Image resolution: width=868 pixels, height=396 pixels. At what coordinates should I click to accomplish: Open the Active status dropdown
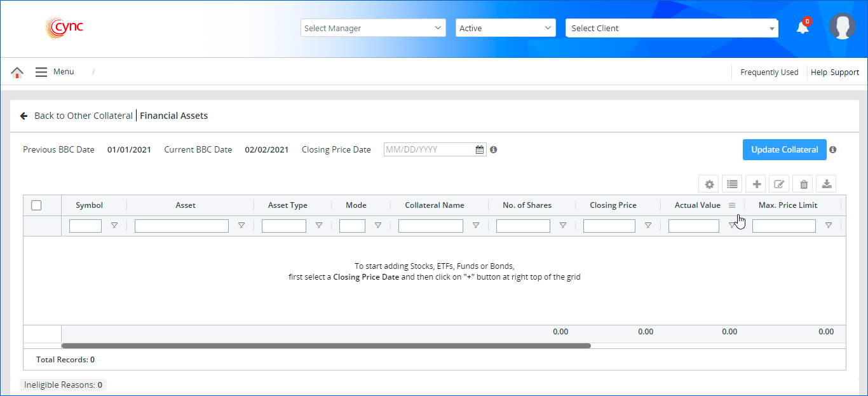click(505, 28)
